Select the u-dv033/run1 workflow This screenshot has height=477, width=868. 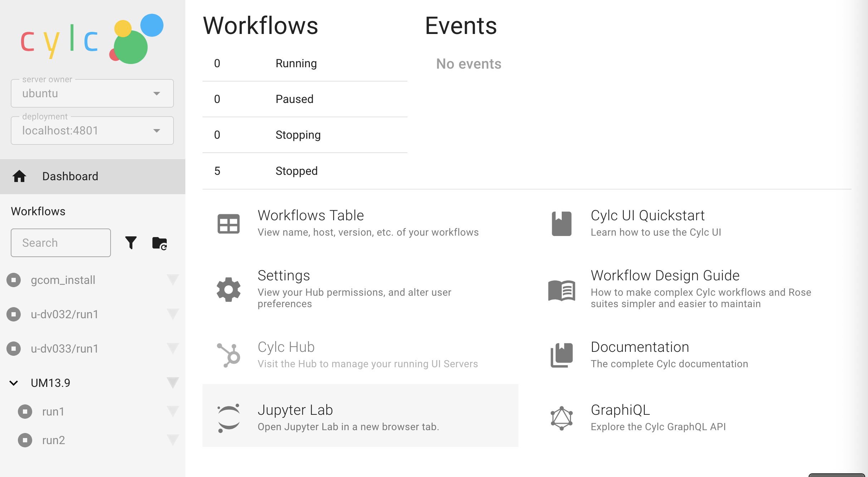pyautogui.click(x=64, y=349)
